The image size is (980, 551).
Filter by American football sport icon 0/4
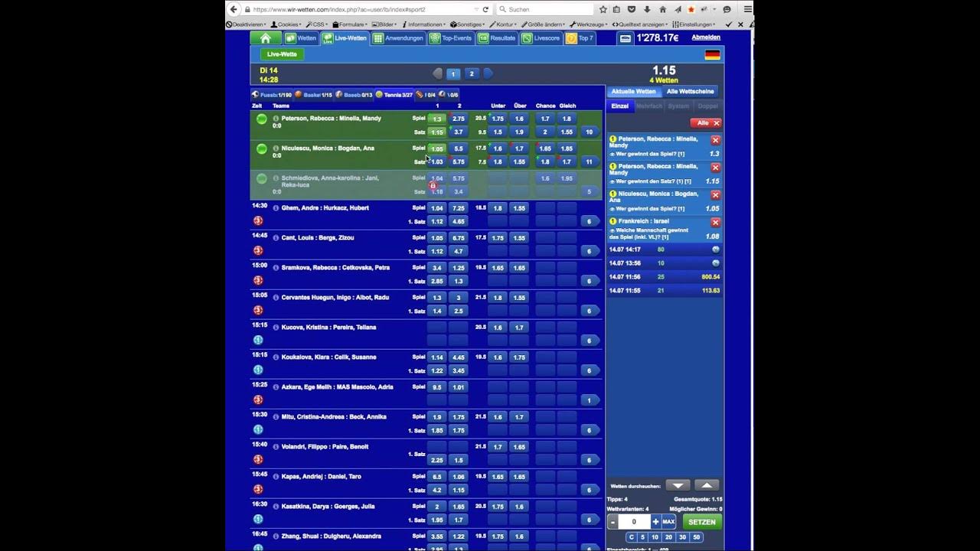click(x=426, y=95)
